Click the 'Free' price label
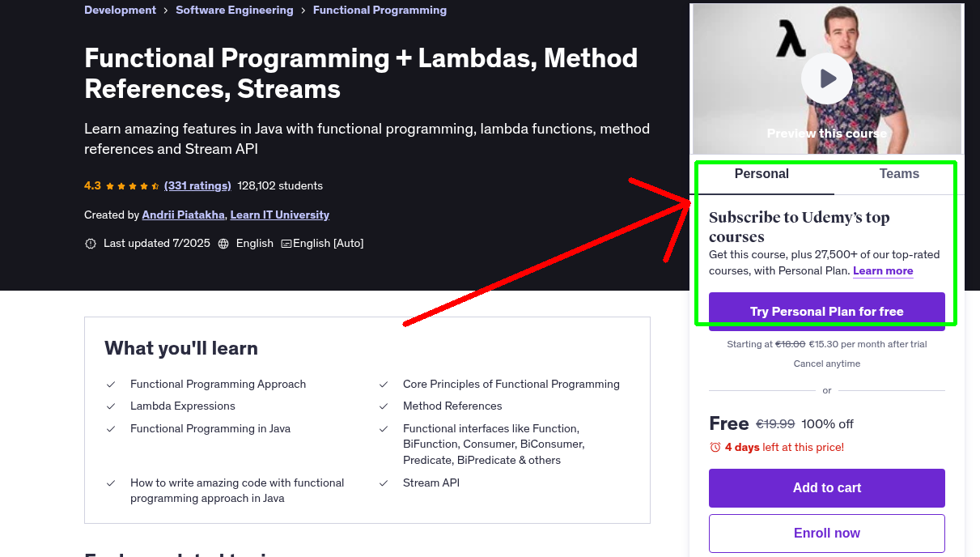This screenshot has height=557, width=980. pos(729,423)
